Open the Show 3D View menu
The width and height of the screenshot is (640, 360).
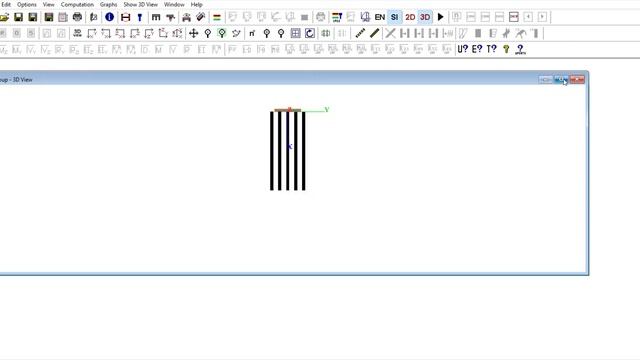140,4
